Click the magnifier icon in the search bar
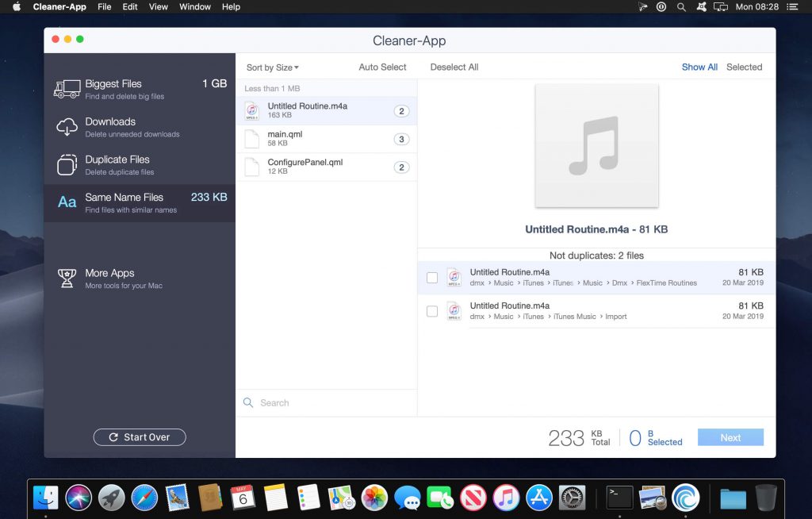 point(248,403)
